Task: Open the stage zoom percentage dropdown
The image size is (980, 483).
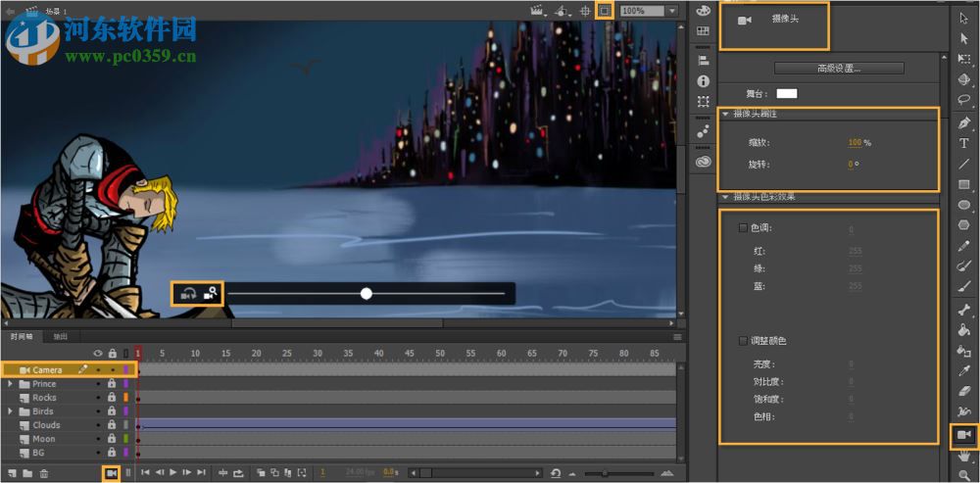Action: pyautogui.click(x=672, y=11)
